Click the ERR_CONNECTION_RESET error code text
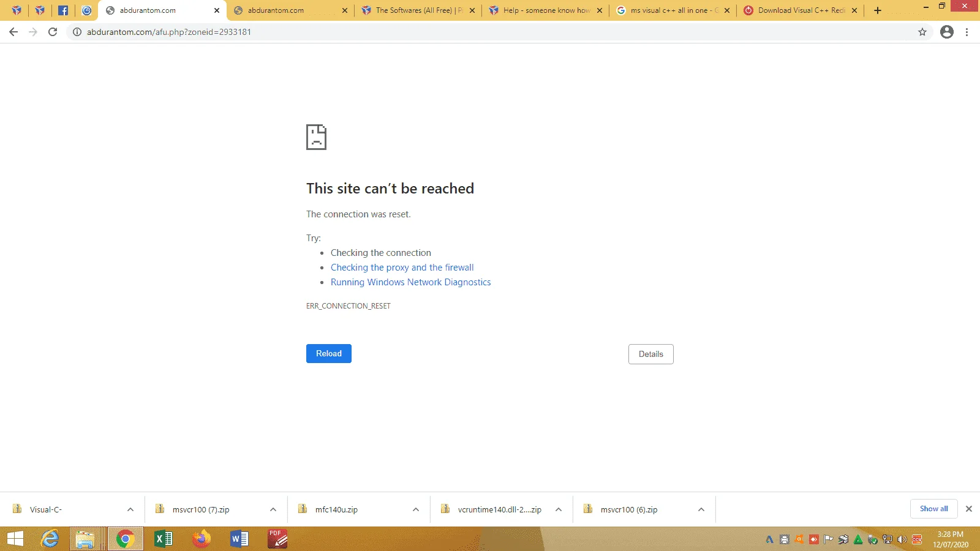The height and width of the screenshot is (551, 980). [349, 306]
